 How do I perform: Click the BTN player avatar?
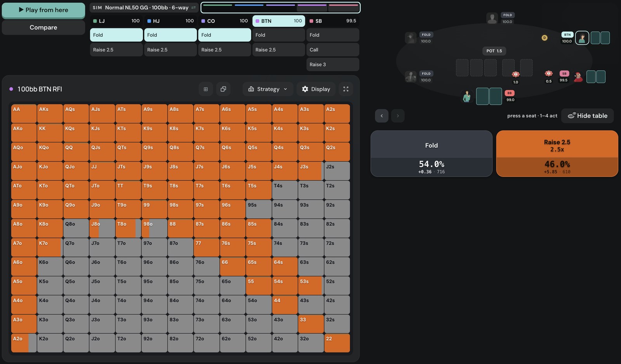pyautogui.click(x=582, y=38)
